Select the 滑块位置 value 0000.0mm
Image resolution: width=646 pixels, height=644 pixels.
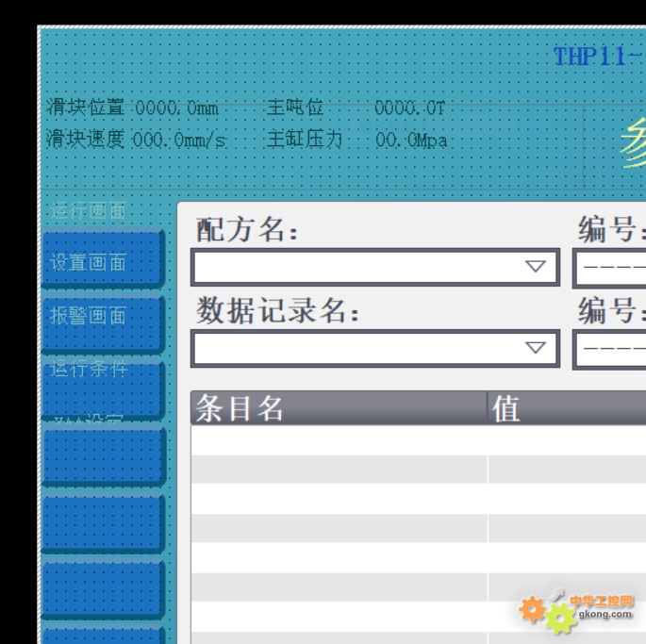(x=176, y=108)
